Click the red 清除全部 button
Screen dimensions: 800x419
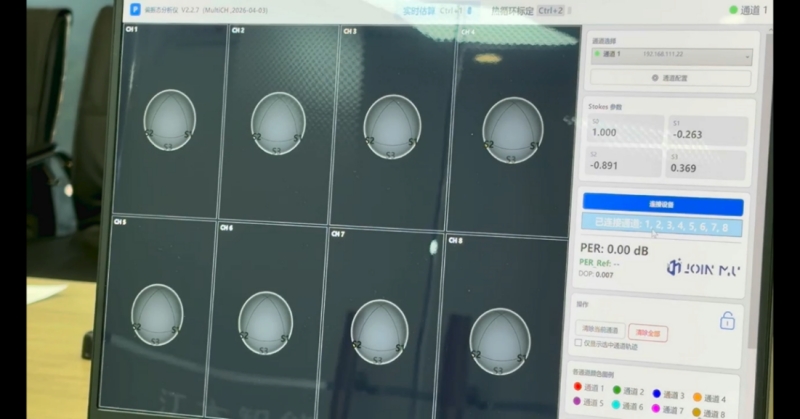647,333
